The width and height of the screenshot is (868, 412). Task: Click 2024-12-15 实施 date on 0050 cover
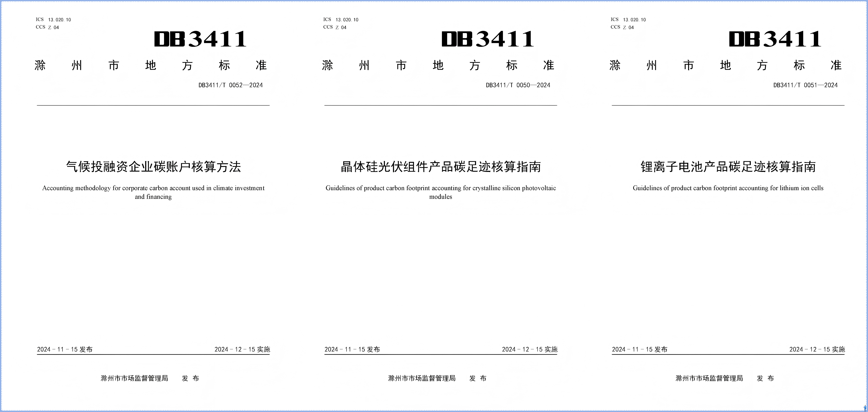[530, 349]
